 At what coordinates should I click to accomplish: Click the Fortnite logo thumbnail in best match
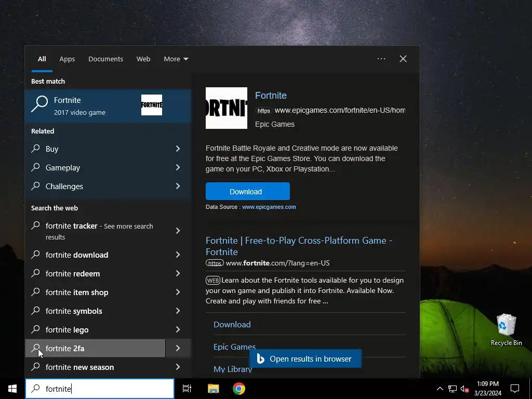click(152, 105)
